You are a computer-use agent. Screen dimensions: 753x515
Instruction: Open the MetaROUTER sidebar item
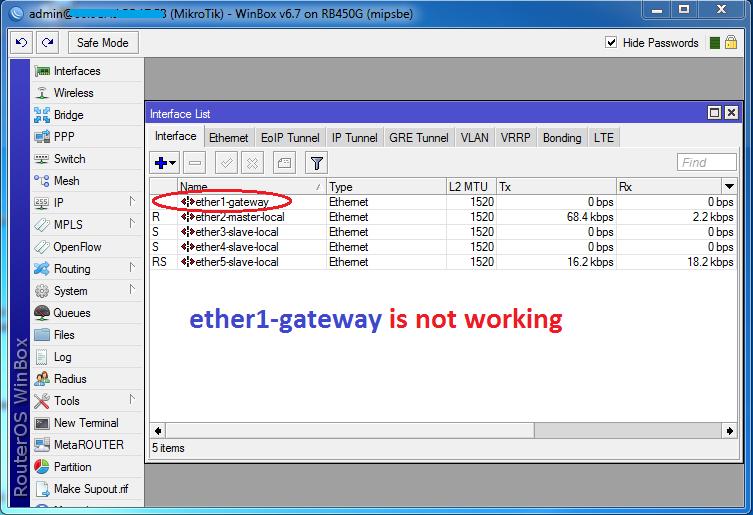pos(87,445)
